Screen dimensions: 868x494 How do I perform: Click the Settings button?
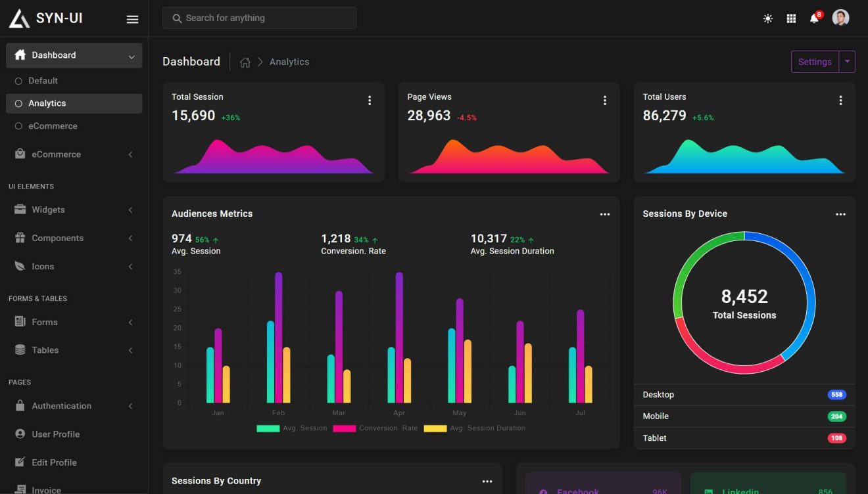(814, 61)
